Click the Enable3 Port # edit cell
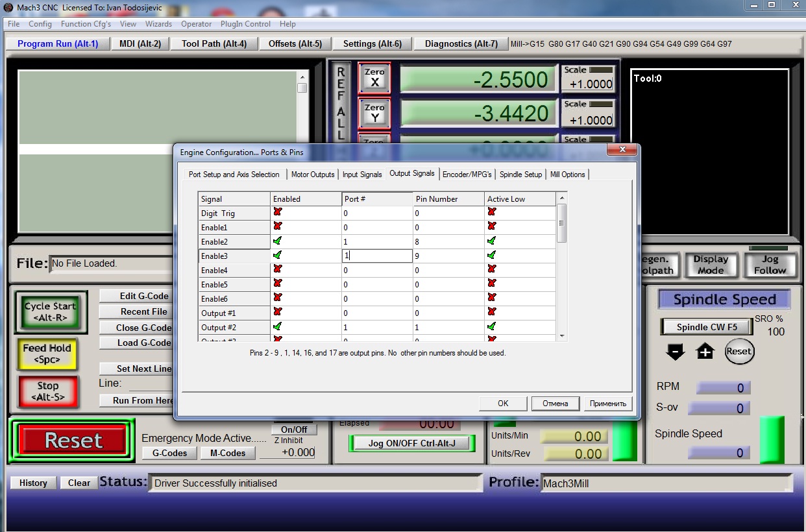Viewport: 806px width, 532px height. pyautogui.click(x=378, y=256)
